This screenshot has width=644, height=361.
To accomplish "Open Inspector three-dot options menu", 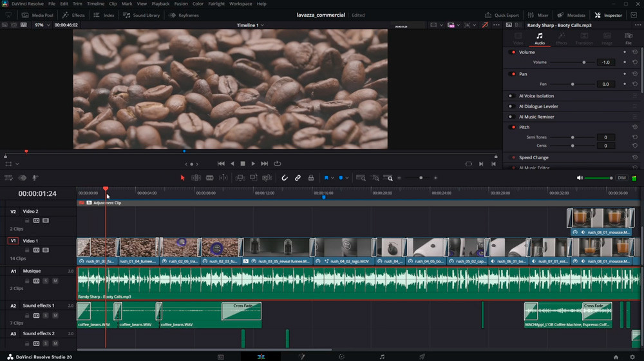I will coord(638,25).
